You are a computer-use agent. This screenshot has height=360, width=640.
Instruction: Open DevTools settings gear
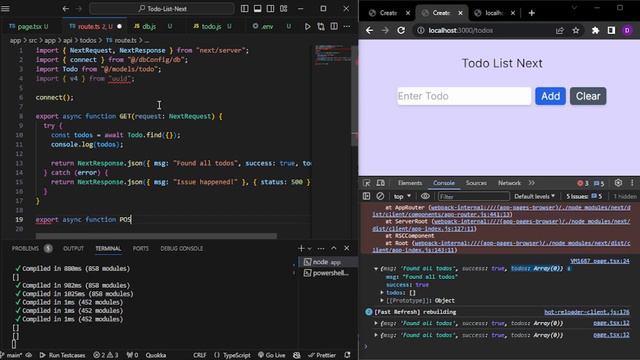(618, 183)
